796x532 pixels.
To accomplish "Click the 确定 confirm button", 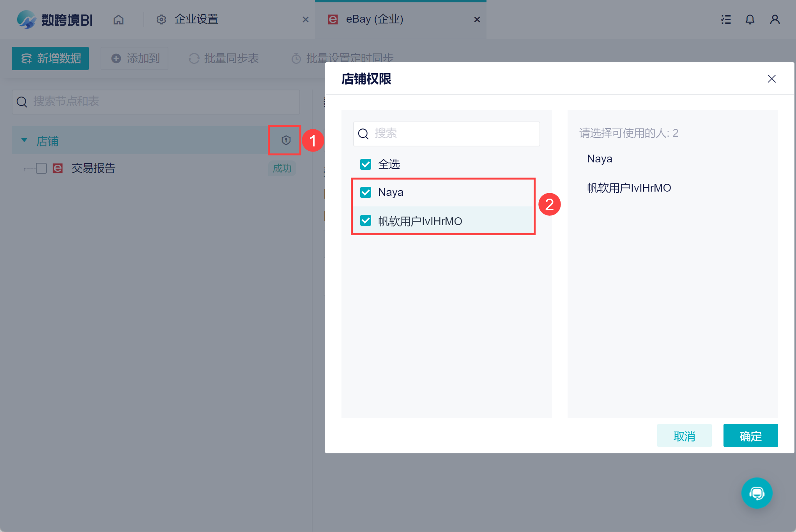I will pos(750,436).
